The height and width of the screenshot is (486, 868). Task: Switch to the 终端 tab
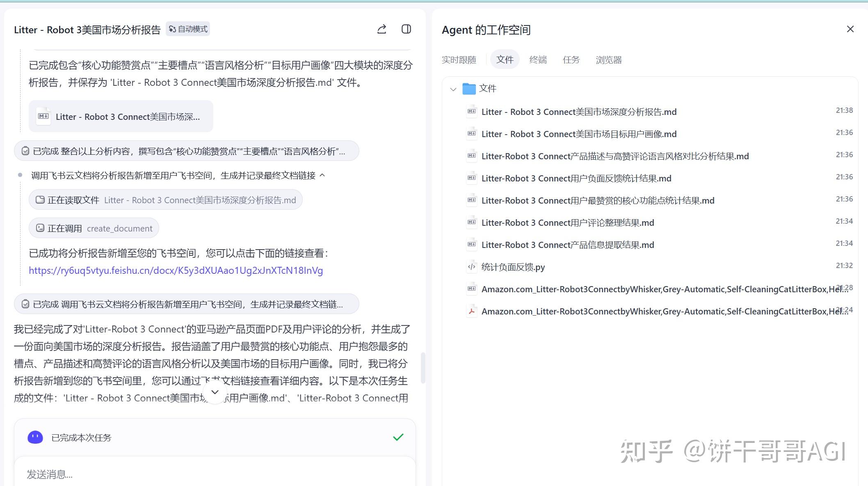tap(538, 60)
